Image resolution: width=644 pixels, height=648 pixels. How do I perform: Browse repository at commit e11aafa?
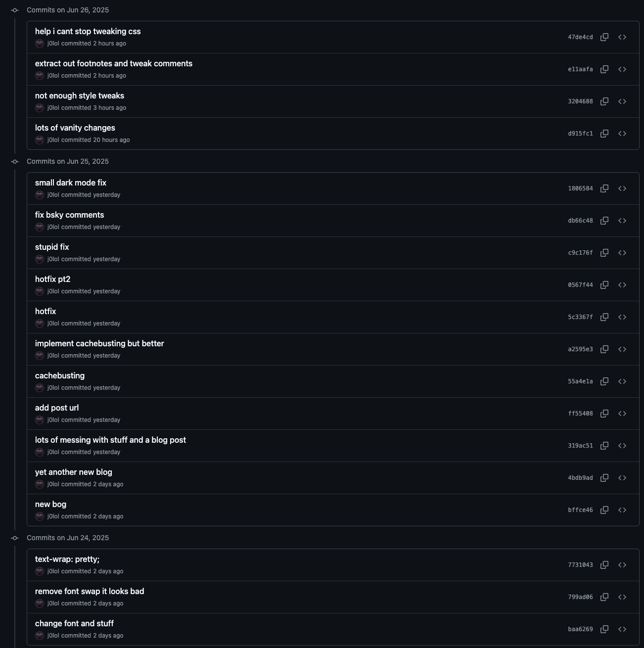point(622,69)
